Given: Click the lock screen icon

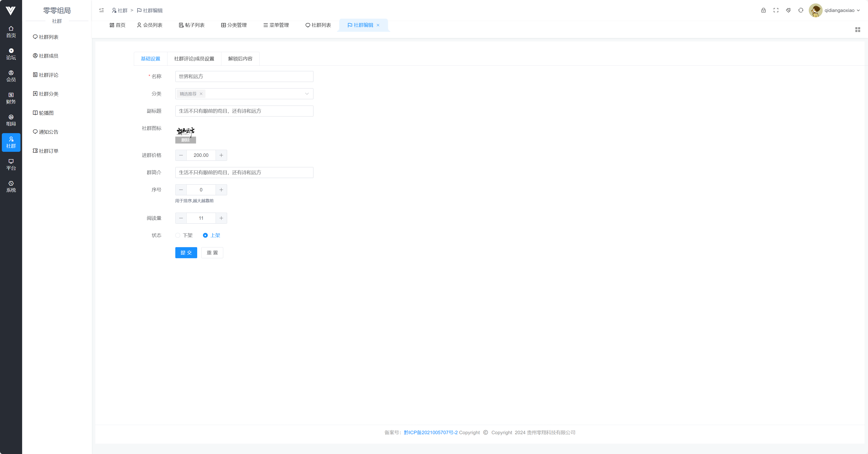Looking at the screenshot, I should point(763,10).
